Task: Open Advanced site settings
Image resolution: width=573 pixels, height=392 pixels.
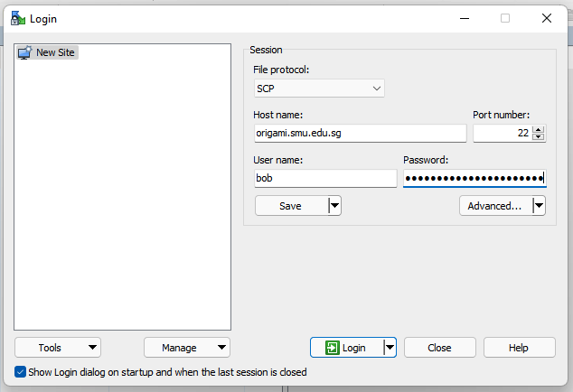Action: point(495,206)
